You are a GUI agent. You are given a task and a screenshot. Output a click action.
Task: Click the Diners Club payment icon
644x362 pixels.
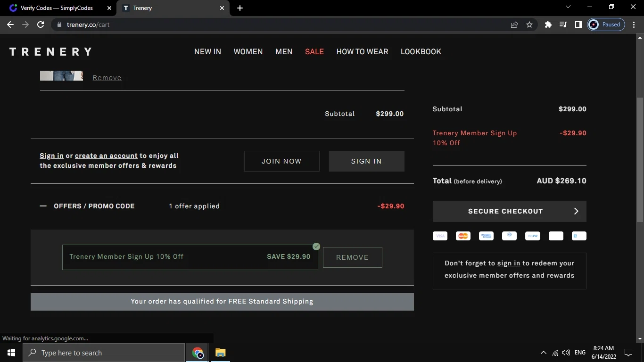(509, 236)
